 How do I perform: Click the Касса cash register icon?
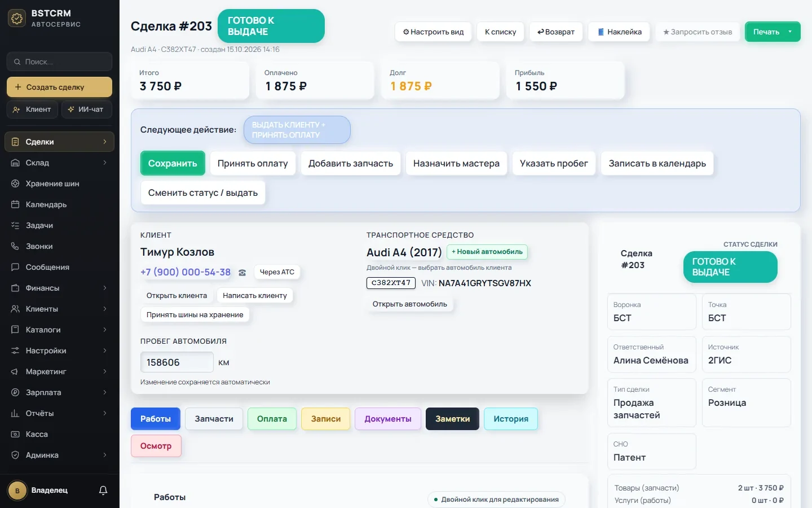[x=15, y=434]
